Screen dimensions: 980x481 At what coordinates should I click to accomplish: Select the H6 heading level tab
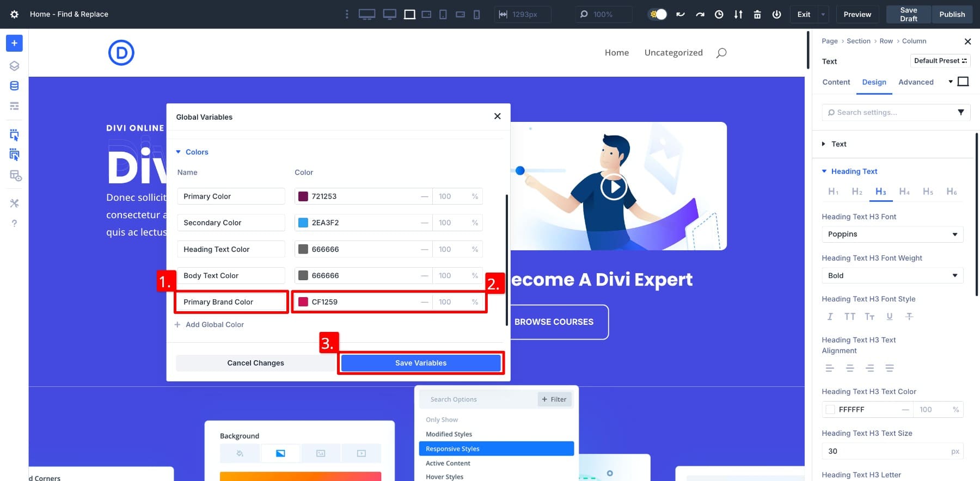coord(952,192)
